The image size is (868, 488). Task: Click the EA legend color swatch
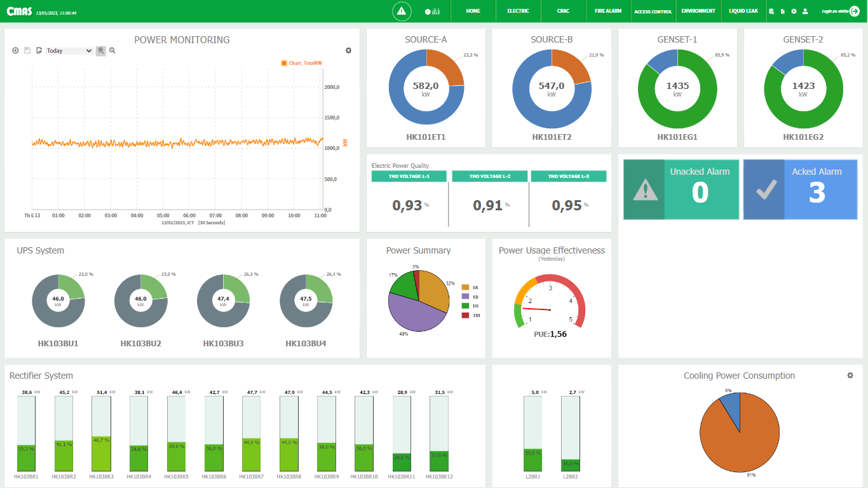point(465,288)
